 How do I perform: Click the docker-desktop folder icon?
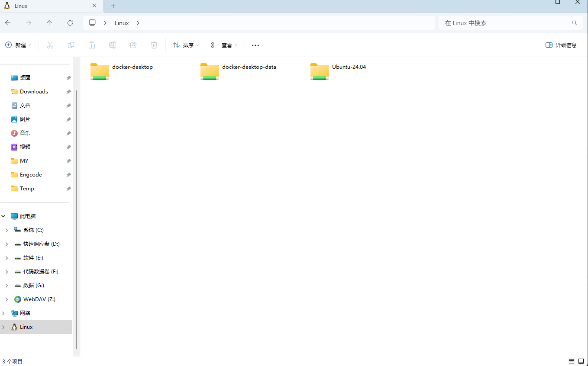100,71
